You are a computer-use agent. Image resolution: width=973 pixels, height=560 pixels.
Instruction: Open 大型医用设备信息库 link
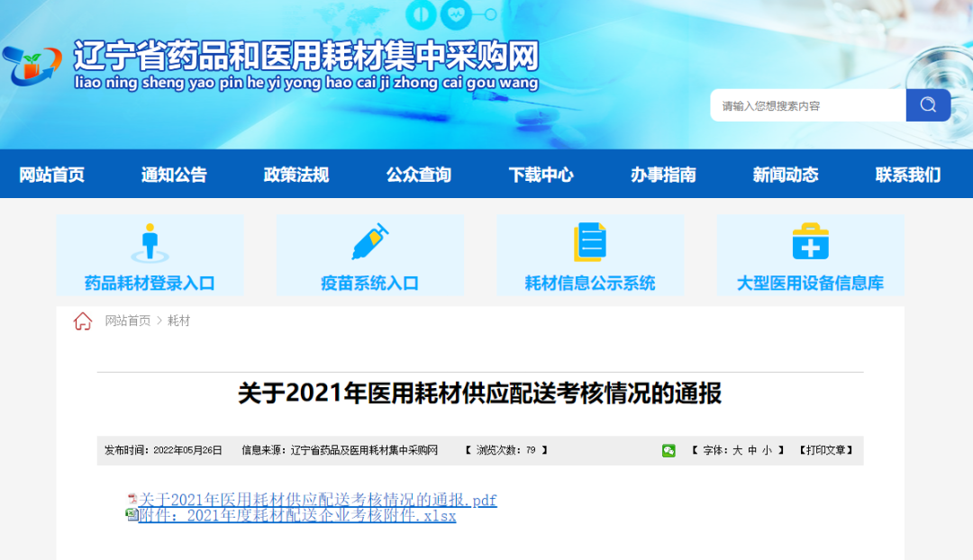(810, 284)
